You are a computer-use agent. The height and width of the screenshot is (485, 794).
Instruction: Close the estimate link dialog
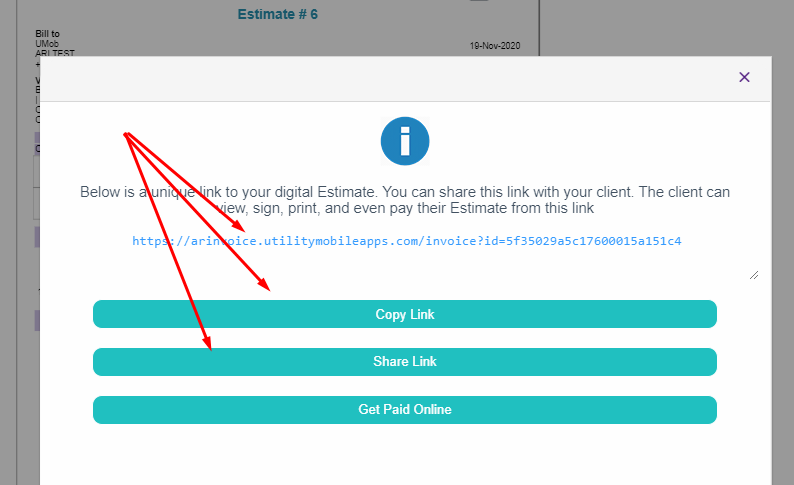[744, 77]
